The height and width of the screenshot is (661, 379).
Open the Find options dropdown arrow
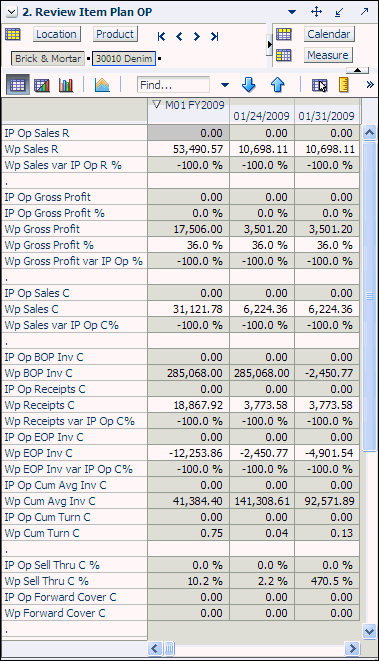225,86
